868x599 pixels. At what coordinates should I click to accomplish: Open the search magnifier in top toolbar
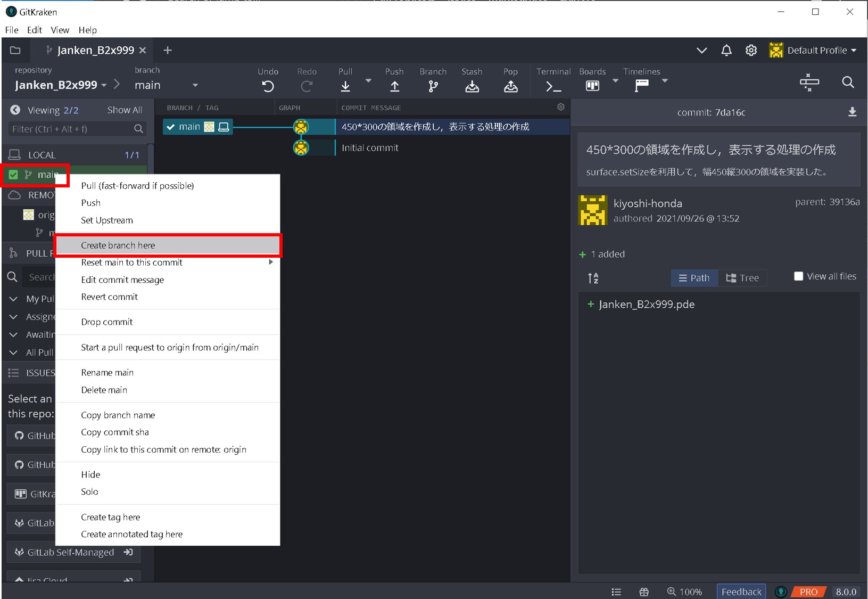[848, 82]
